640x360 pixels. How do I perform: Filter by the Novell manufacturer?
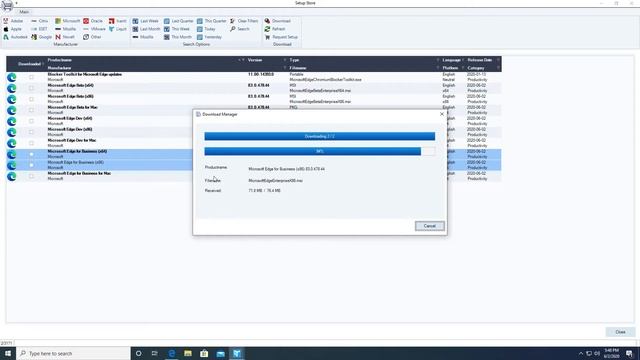pyautogui.click(x=65, y=37)
